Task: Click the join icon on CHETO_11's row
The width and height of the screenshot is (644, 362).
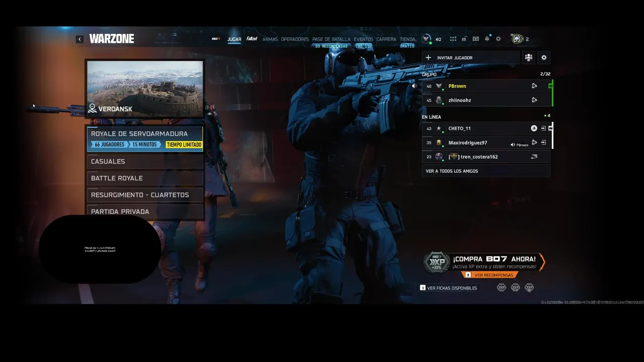Action: tap(543, 128)
